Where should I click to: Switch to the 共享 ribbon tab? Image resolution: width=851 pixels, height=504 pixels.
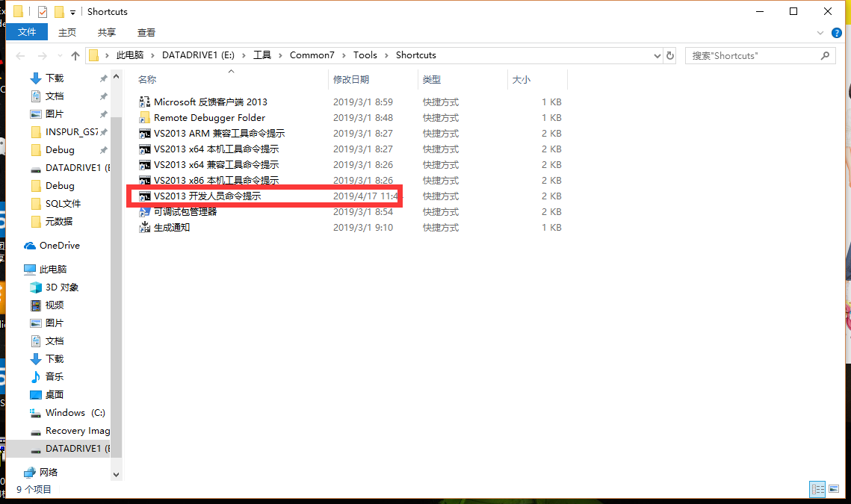click(107, 33)
